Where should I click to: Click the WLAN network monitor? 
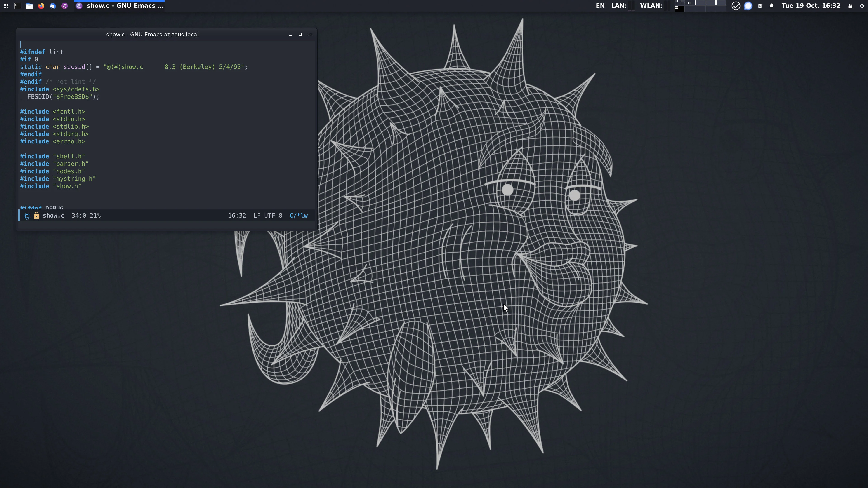pyautogui.click(x=655, y=6)
